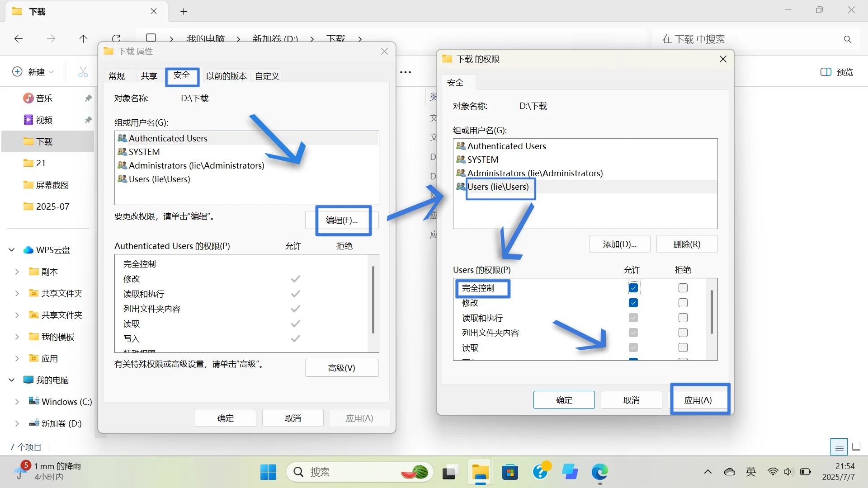The width and height of the screenshot is (868, 488).
Task: Click 添加(D)... to add a user
Action: 619,244
